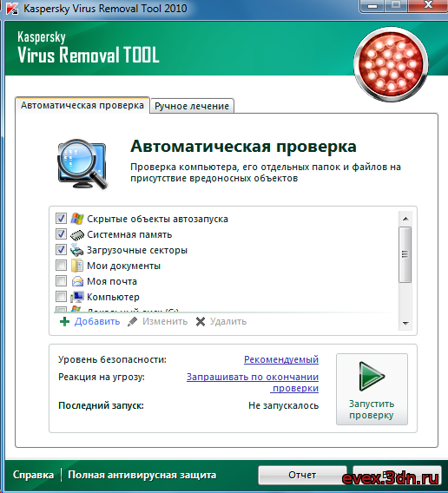Viewport: 448px width, 493px height.
Task: Select the Системная память chip icon
Action: pos(77,235)
